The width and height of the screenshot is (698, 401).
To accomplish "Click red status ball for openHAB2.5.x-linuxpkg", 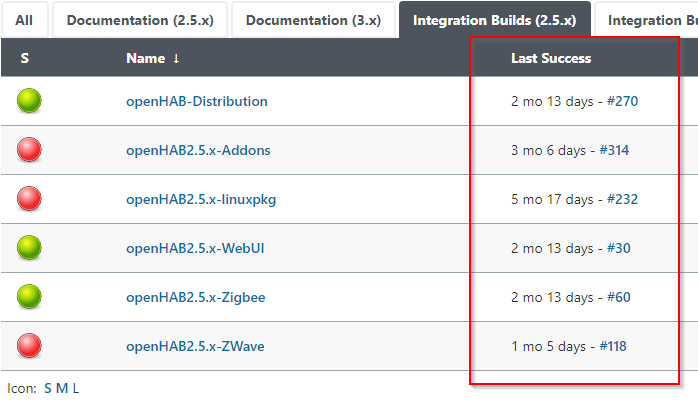I will 29,198.
